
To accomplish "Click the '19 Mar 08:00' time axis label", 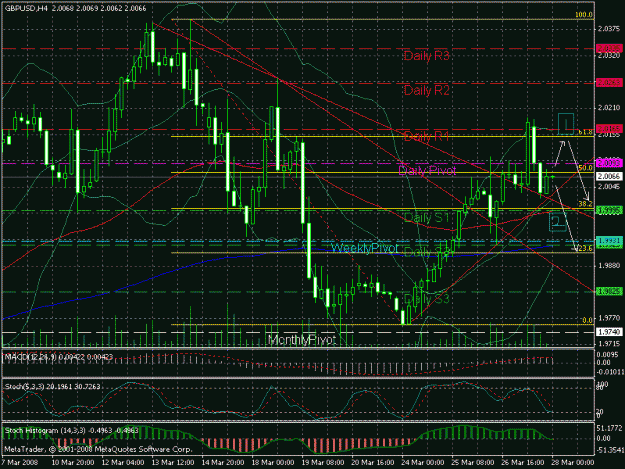I will pos(322,462).
